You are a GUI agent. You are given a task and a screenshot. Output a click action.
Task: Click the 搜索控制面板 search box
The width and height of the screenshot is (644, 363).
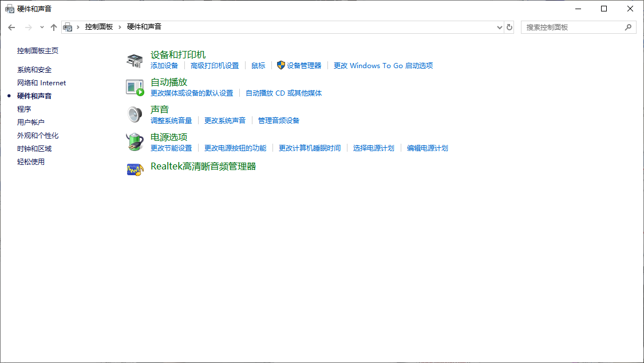click(572, 27)
